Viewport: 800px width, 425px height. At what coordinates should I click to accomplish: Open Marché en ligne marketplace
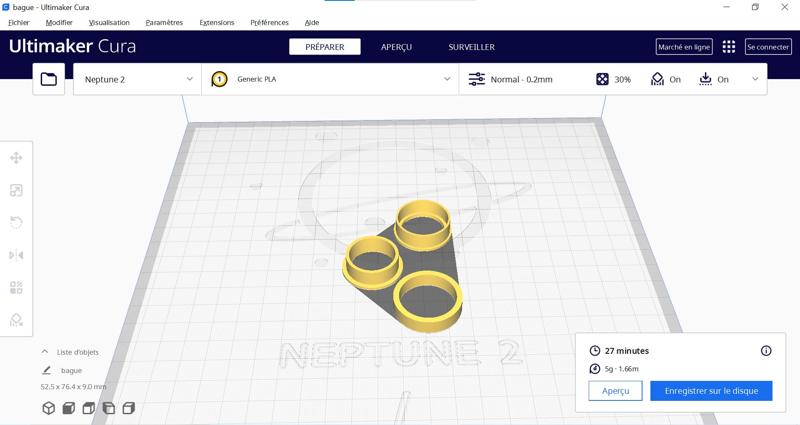coord(684,47)
